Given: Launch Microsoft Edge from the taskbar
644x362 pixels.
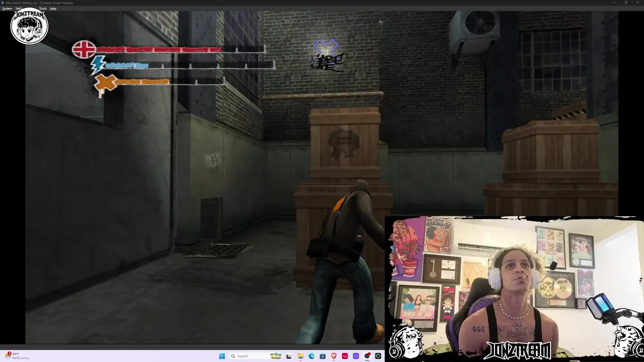Looking at the screenshot, I should [311, 356].
